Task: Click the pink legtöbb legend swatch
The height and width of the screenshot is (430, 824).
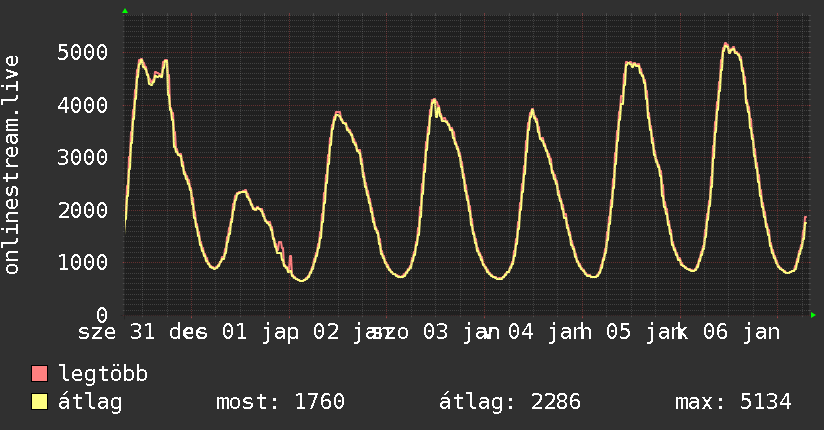Action: [39, 373]
